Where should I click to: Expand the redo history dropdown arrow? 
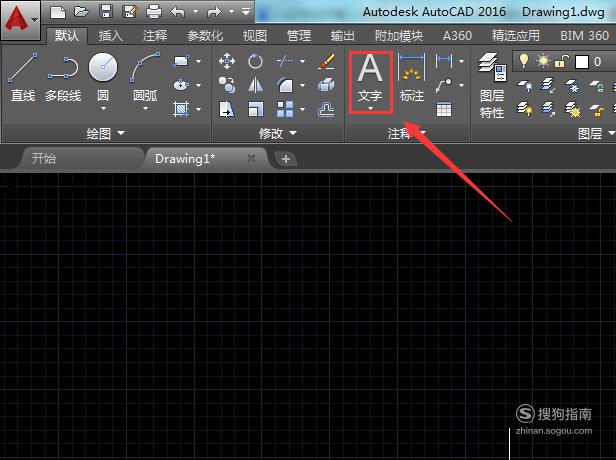pos(231,12)
